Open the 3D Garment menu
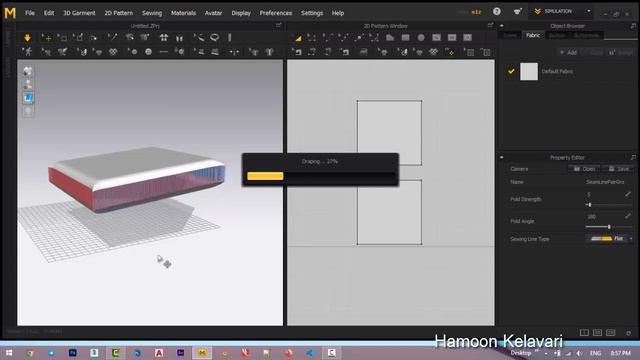This screenshot has width=640, height=360. pyautogui.click(x=79, y=13)
